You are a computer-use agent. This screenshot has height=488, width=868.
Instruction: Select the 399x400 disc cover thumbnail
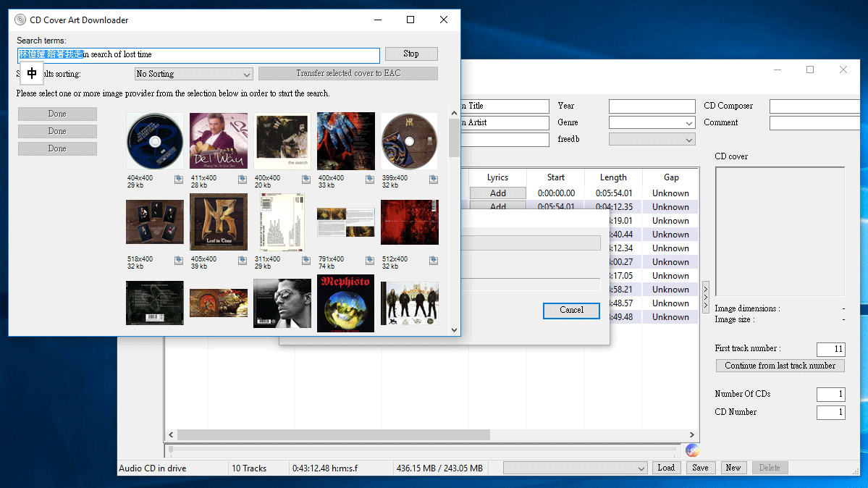pyautogui.click(x=410, y=141)
